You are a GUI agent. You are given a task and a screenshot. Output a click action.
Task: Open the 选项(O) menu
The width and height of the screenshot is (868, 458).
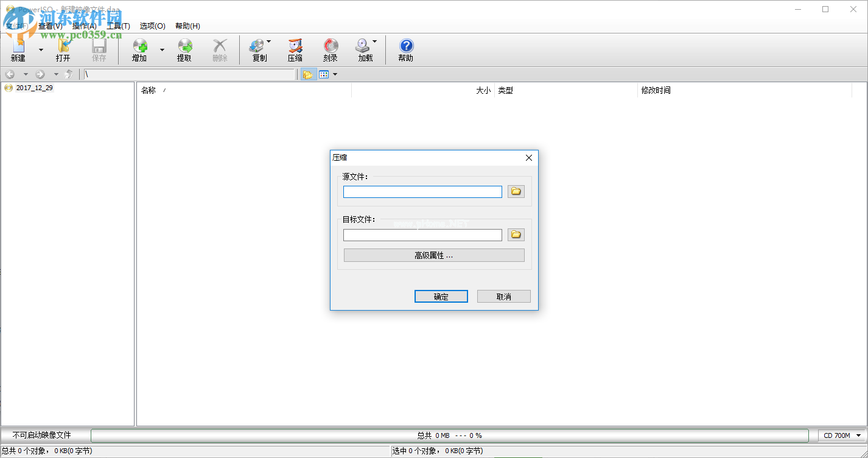152,26
